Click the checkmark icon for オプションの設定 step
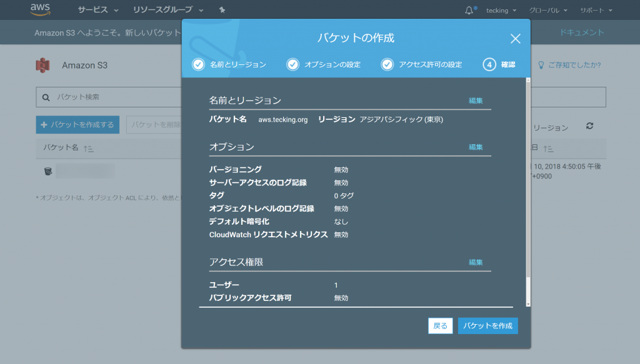This screenshot has height=364, width=640. [x=292, y=64]
